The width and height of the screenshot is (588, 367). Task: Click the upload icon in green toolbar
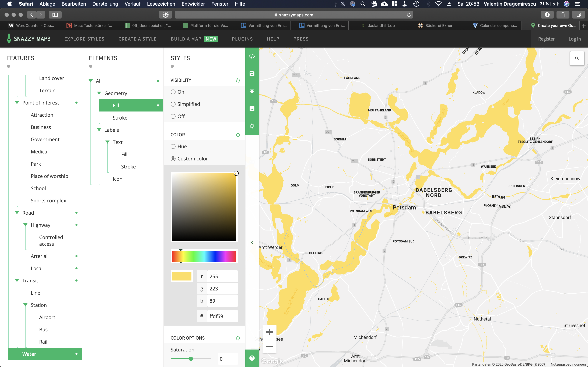tap(252, 91)
